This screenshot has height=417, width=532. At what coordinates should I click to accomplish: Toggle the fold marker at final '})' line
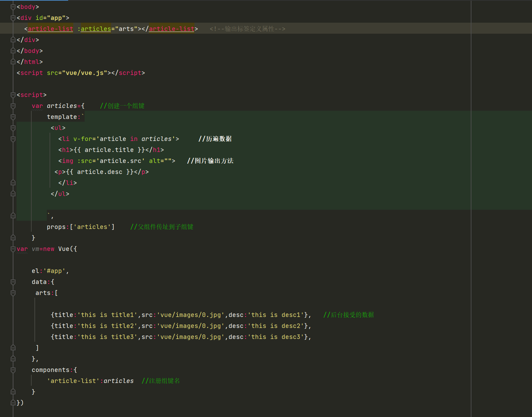pyautogui.click(x=13, y=403)
